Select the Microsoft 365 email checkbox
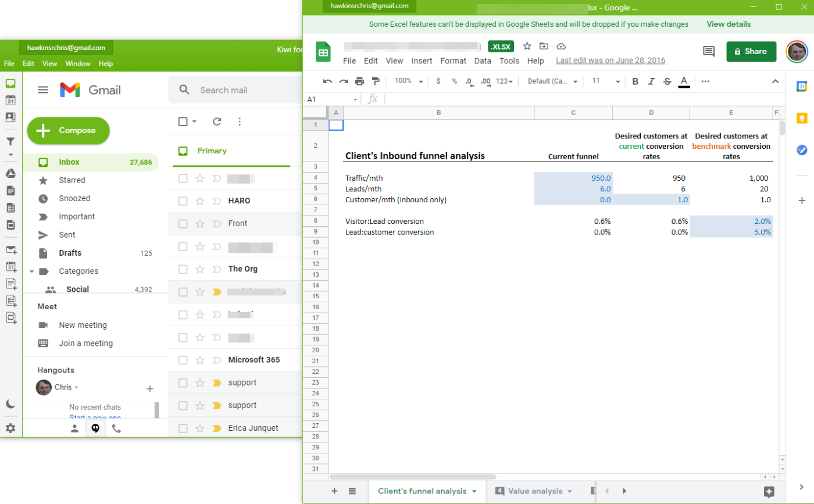This screenshot has height=504, width=814. (183, 360)
